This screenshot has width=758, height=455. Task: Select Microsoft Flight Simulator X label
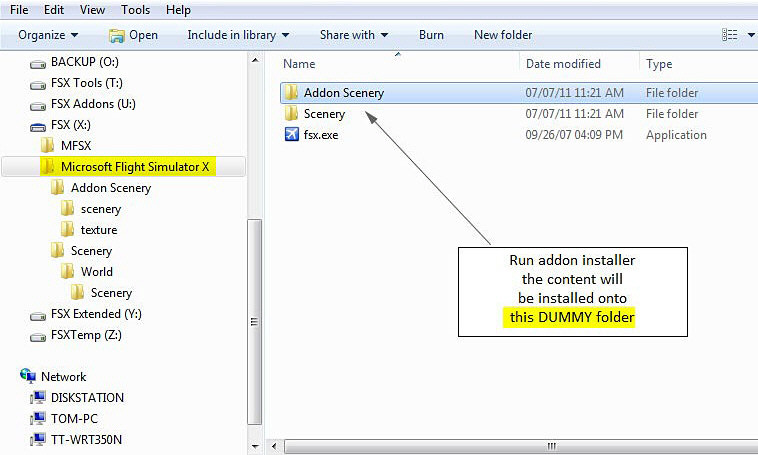point(135,167)
